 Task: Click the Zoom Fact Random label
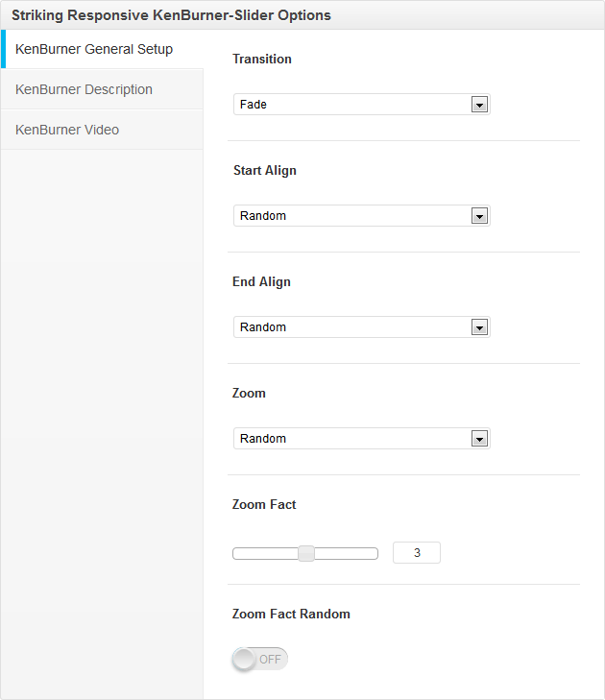tap(291, 614)
